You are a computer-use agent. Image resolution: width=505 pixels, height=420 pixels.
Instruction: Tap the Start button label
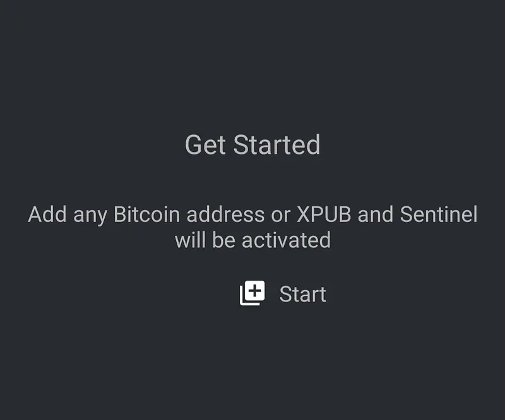(x=302, y=295)
